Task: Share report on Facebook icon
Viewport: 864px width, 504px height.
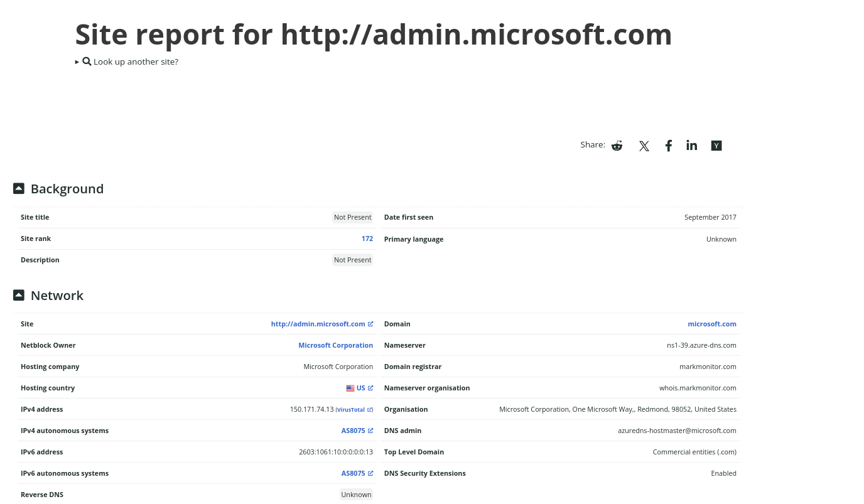Action: tap(669, 146)
